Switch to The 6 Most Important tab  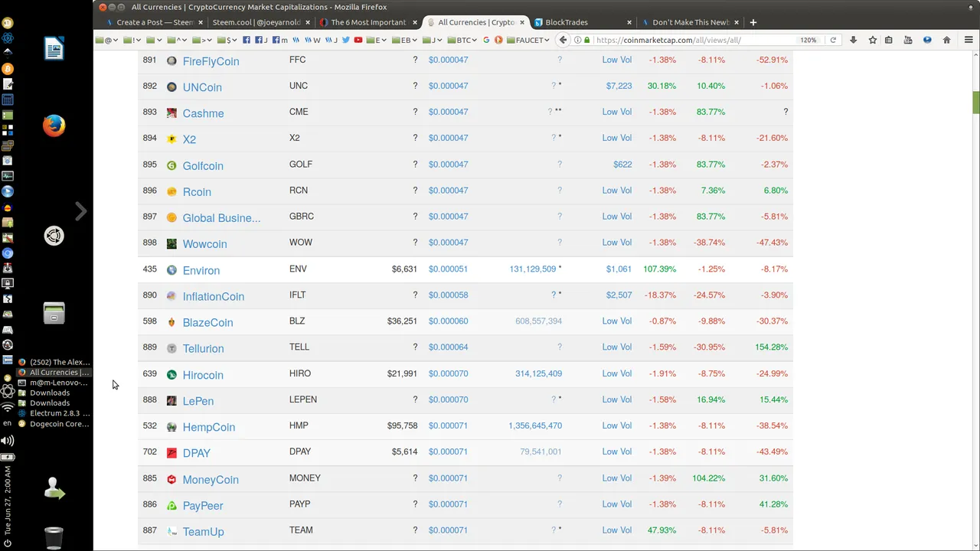[368, 22]
